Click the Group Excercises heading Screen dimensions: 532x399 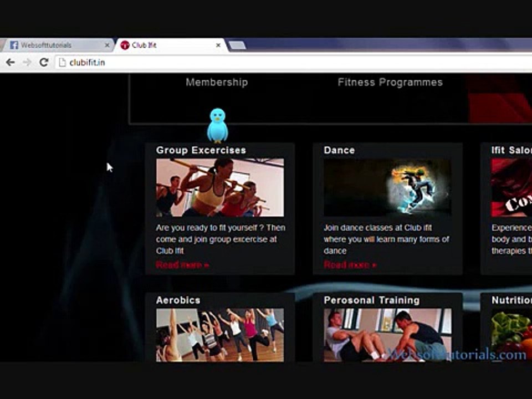pos(201,150)
